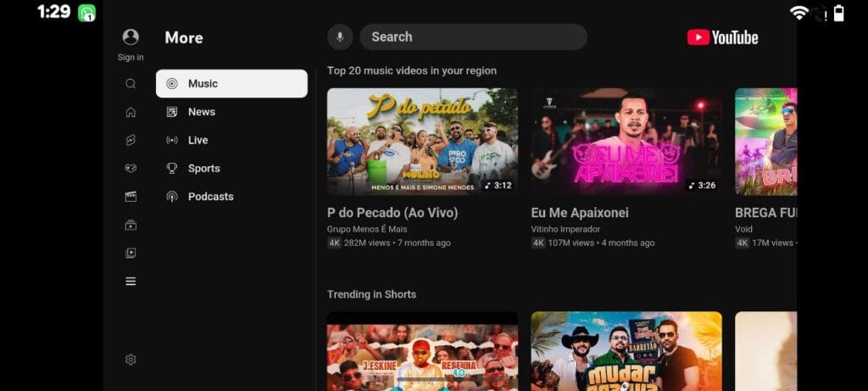Click the 107M views text
The width and height of the screenshot is (868, 391).
pos(570,243)
